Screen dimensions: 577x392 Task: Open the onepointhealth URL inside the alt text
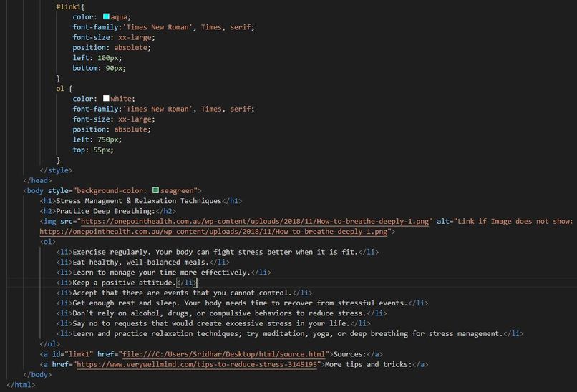pos(213,232)
